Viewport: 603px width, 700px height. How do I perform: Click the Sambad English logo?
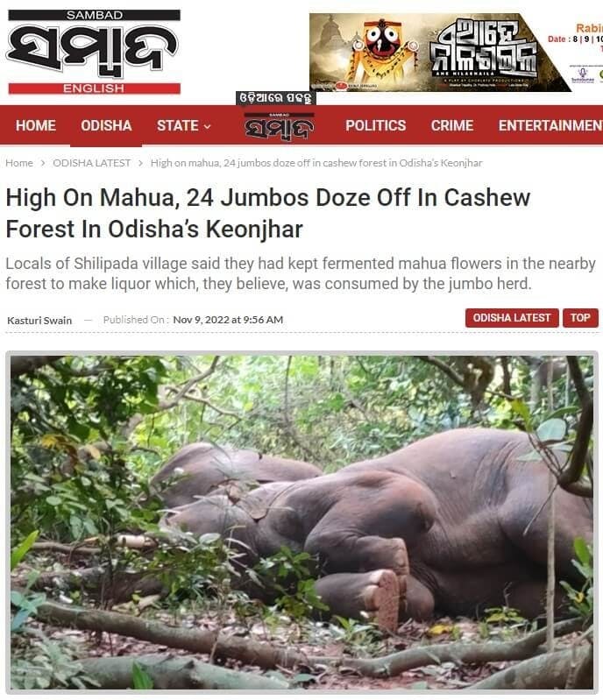94,52
